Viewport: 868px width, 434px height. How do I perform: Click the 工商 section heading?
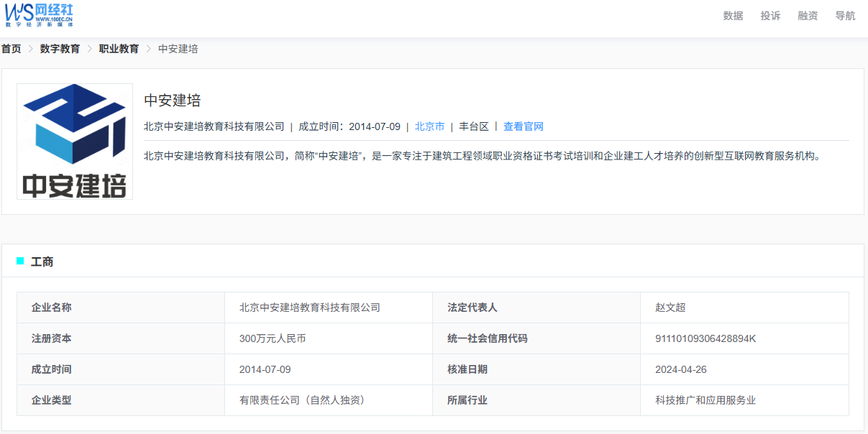pyautogui.click(x=42, y=262)
